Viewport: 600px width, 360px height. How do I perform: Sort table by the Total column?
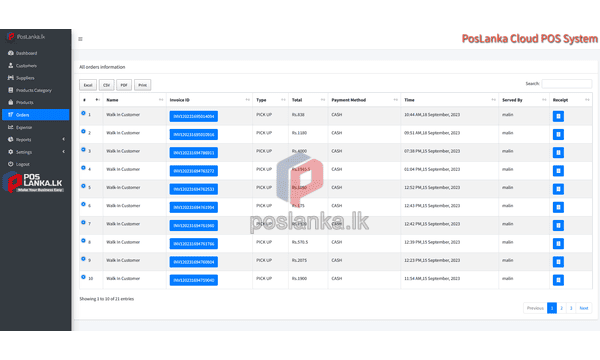point(308,100)
